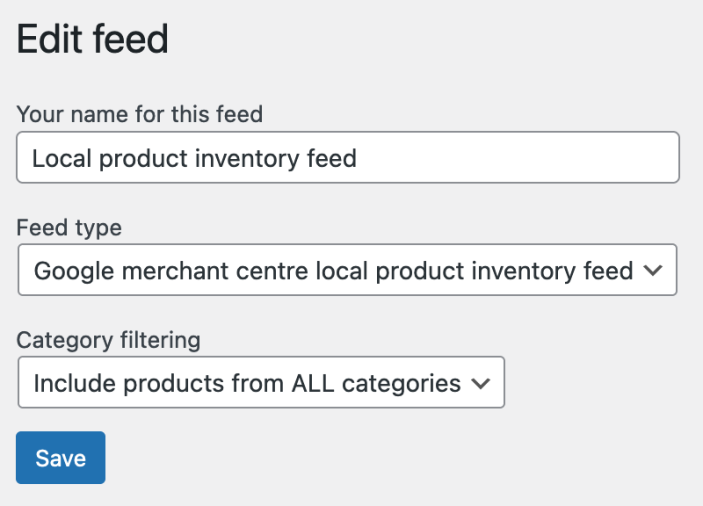This screenshot has height=506, width=703.
Task: Click the chevron arrow on Category filtering select
Action: pyautogui.click(x=480, y=383)
